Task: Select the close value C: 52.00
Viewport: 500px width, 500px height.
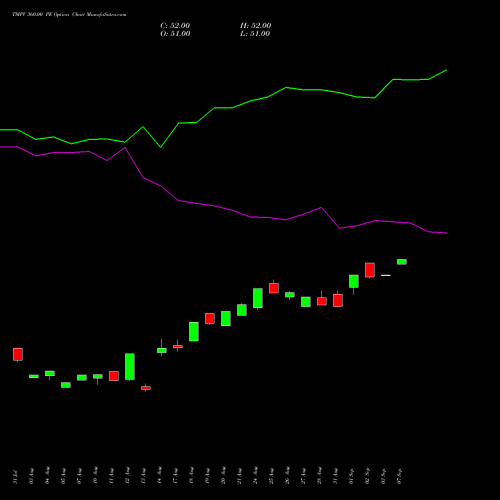Action: tap(175, 26)
